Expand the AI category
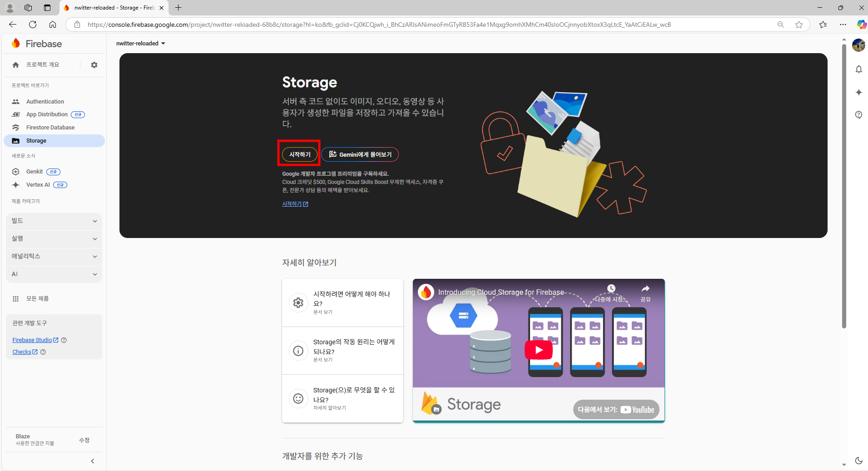 (x=54, y=274)
